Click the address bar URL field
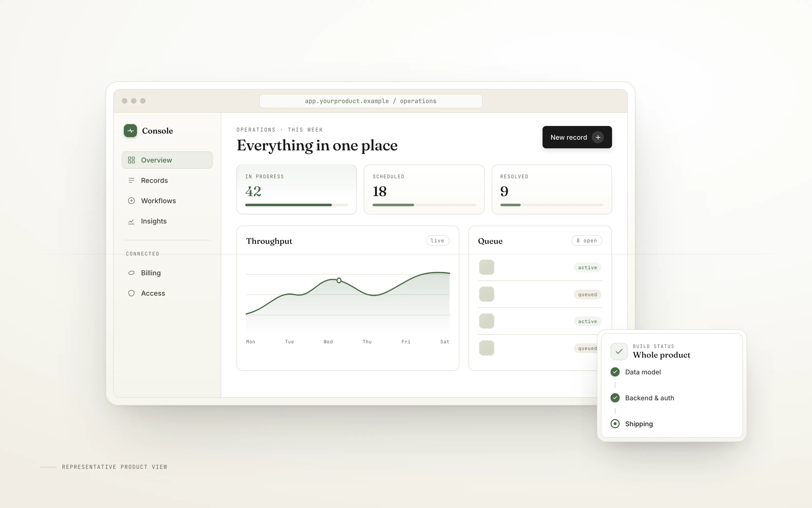This screenshot has height=508, width=812. [x=371, y=101]
